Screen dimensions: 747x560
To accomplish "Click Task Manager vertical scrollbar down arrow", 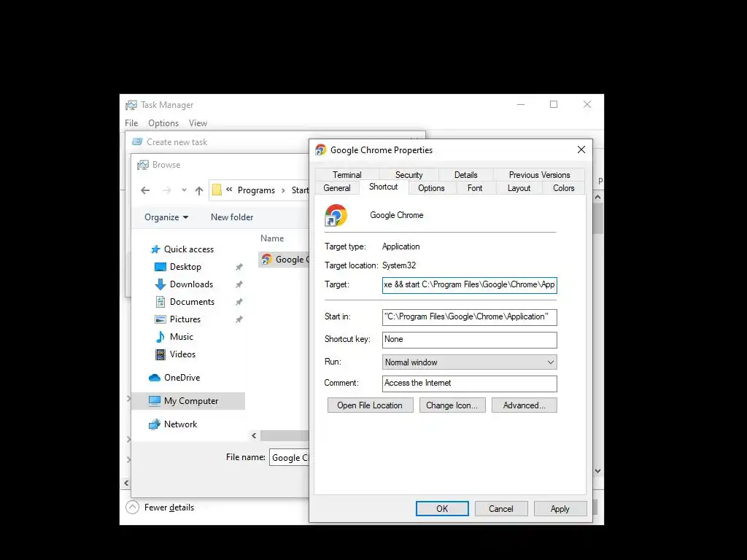I will pos(598,471).
